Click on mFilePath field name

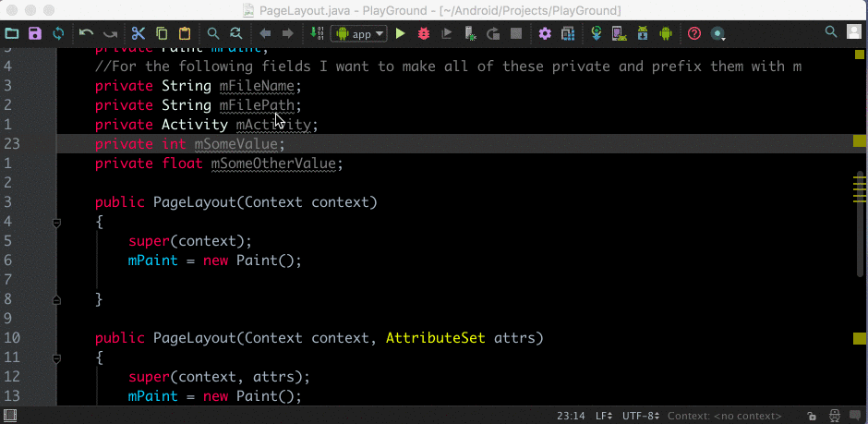click(258, 105)
